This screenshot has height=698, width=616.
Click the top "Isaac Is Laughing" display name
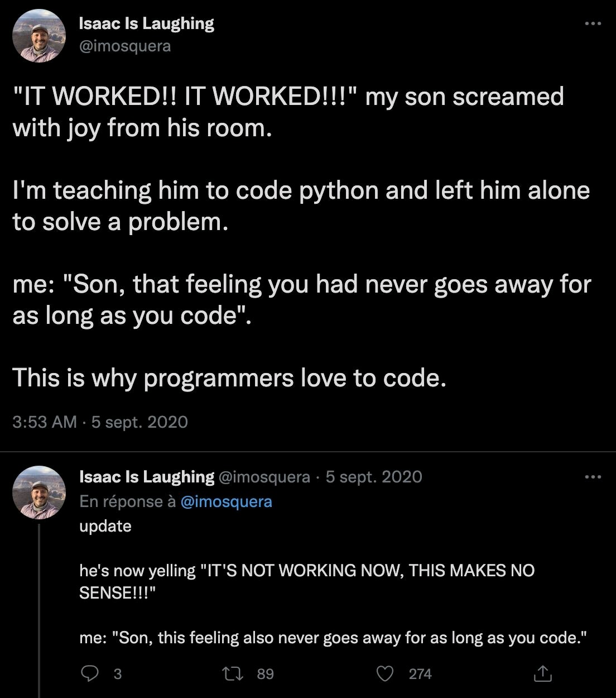coord(147,23)
